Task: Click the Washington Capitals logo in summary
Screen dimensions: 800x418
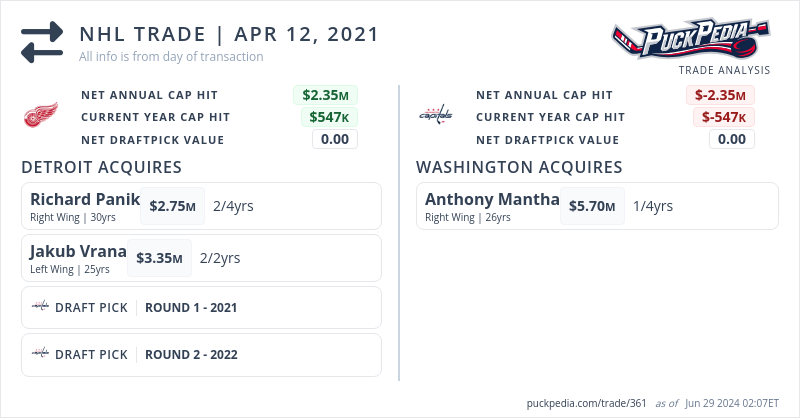Action: point(435,114)
